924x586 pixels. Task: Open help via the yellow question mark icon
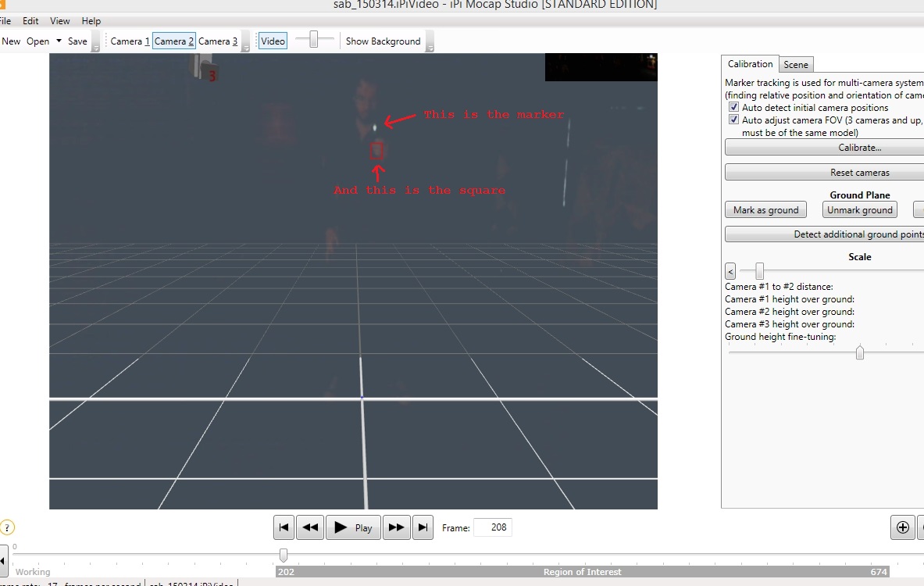[6, 527]
